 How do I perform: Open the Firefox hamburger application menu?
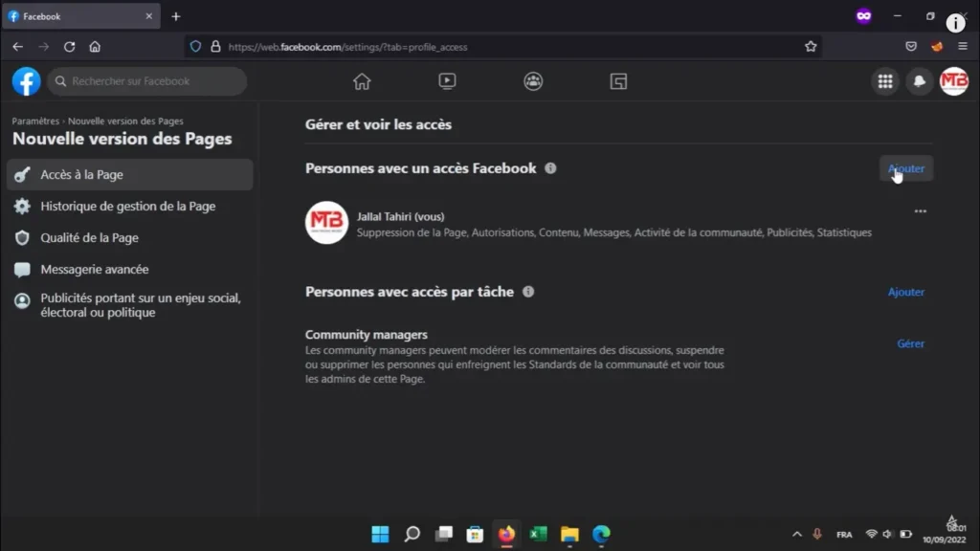[963, 47]
